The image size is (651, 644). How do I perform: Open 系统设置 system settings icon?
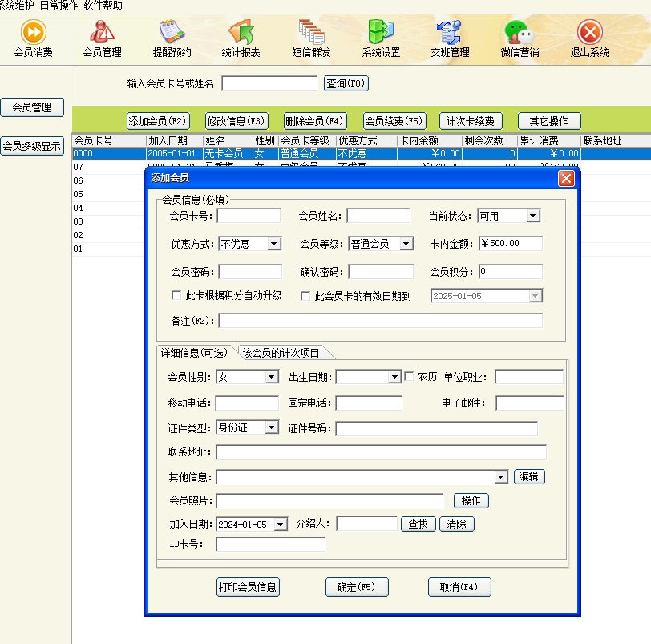pyautogui.click(x=381, y=38)
